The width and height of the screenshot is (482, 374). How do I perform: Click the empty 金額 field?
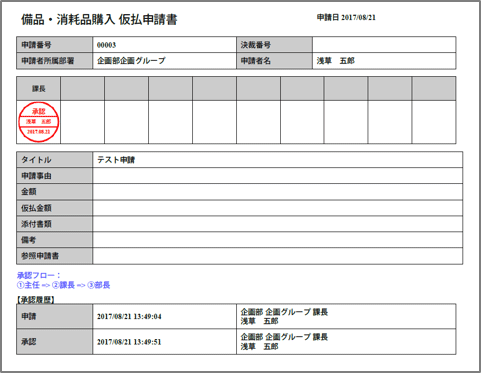(278, 192)
